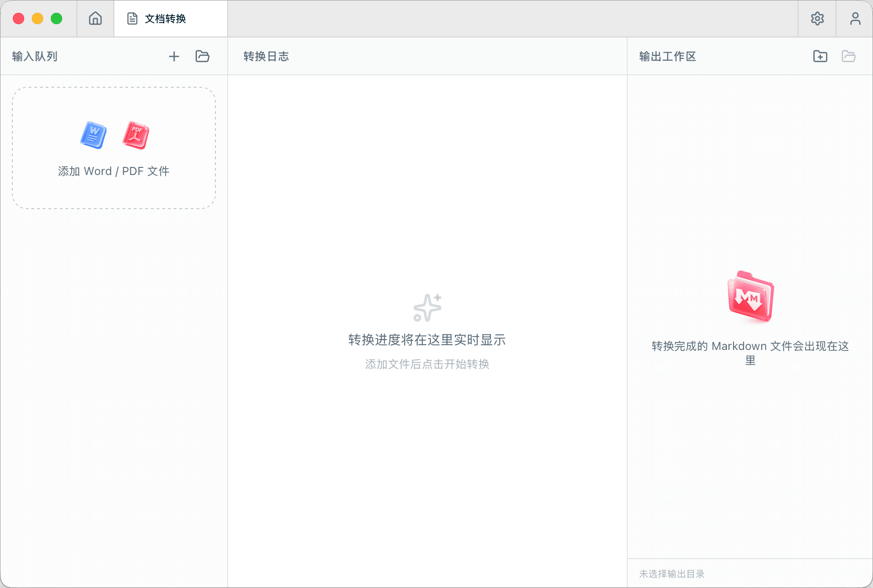Viewport: 873px width, 588px height.
Task: Open output folder icon in 输出工作区
Action: [x=848, y=56]
